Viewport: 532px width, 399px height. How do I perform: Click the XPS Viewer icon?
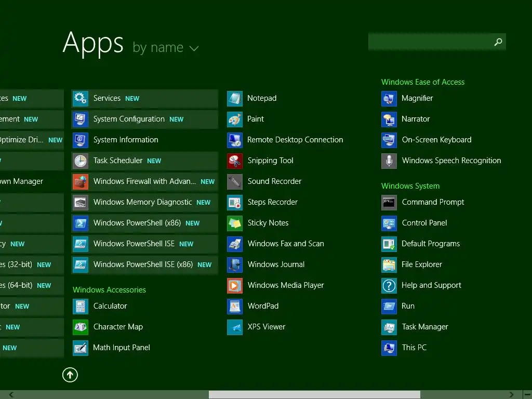[235, 327]
